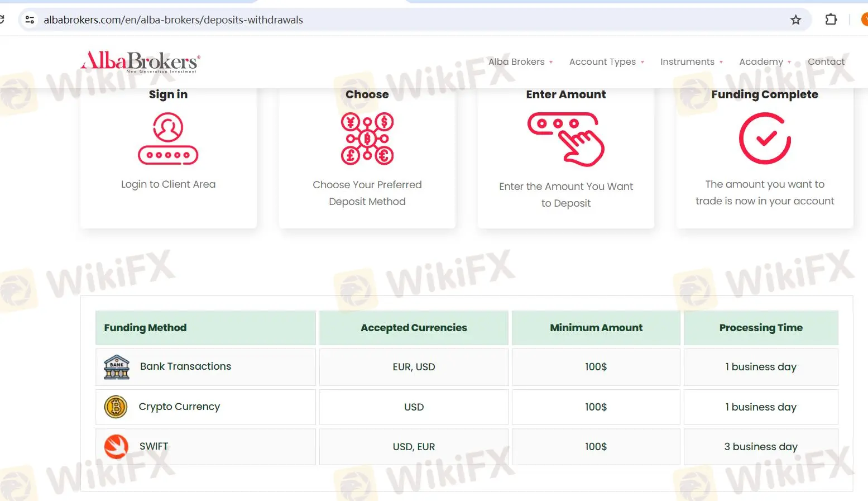Select the 'Sign in' heading
Screen dimensions: 868x501
168,94
